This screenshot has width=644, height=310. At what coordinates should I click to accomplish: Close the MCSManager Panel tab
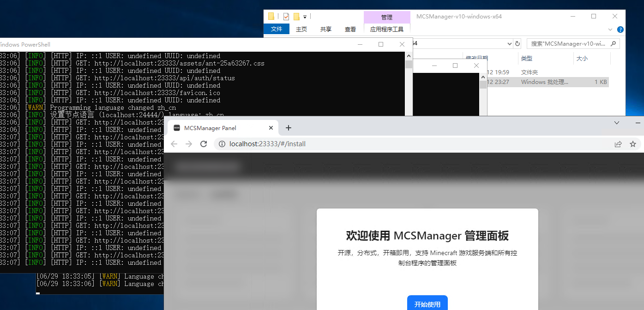[x=271, y=128]
